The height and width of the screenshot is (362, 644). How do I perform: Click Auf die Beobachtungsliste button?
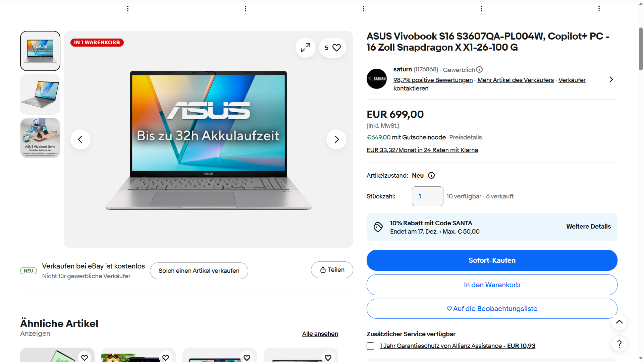[x=492, y=309]
